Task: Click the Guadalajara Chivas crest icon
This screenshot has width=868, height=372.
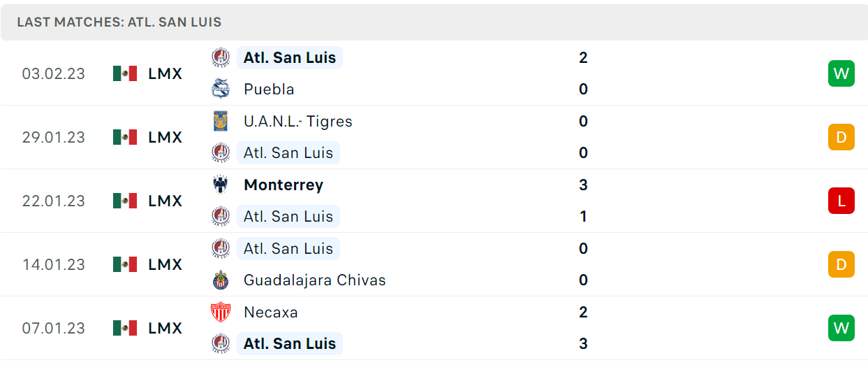Action: [221, 280]
